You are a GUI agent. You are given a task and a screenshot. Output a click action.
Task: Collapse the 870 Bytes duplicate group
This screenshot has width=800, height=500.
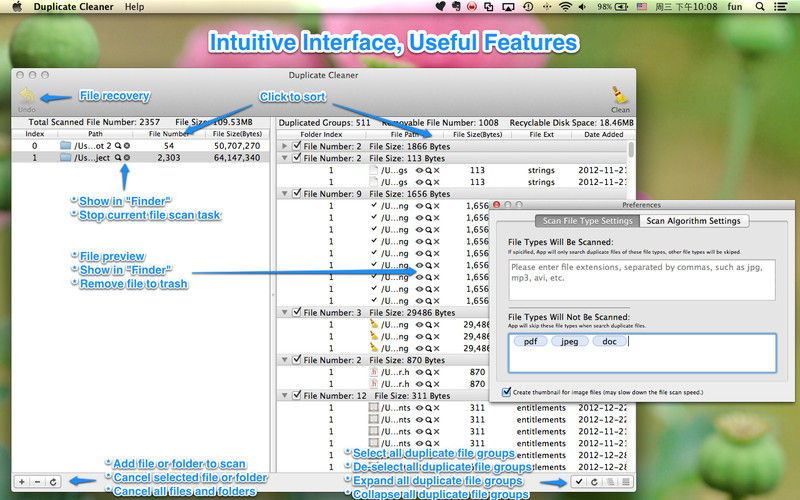(285, 360)
